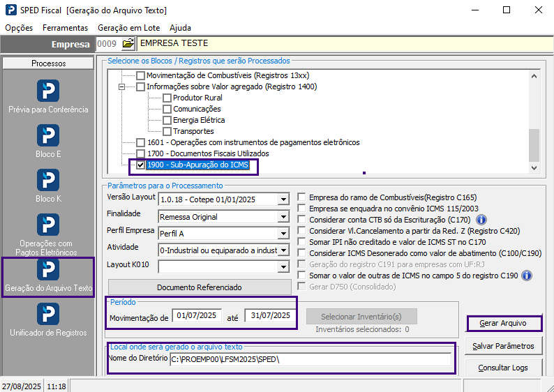The image size is (554, 392).
Task: Check the Energia Elétrica box
Action: (167, 120)
